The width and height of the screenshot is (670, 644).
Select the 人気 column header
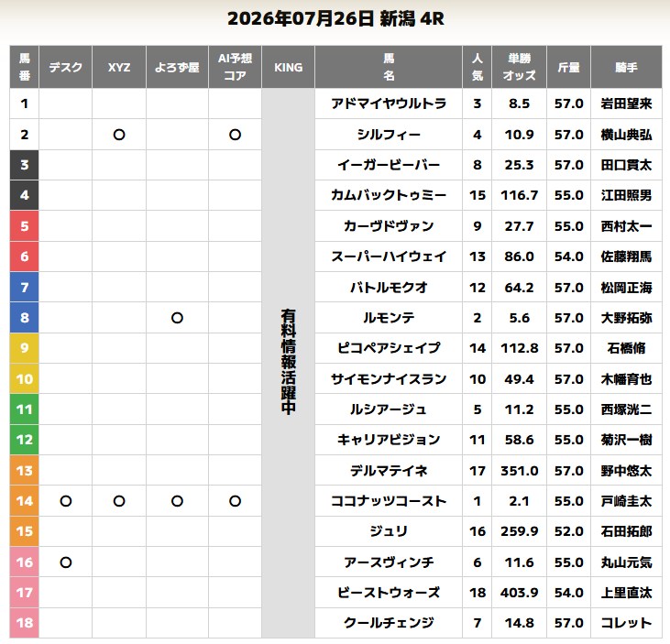[x=478, y=67]
